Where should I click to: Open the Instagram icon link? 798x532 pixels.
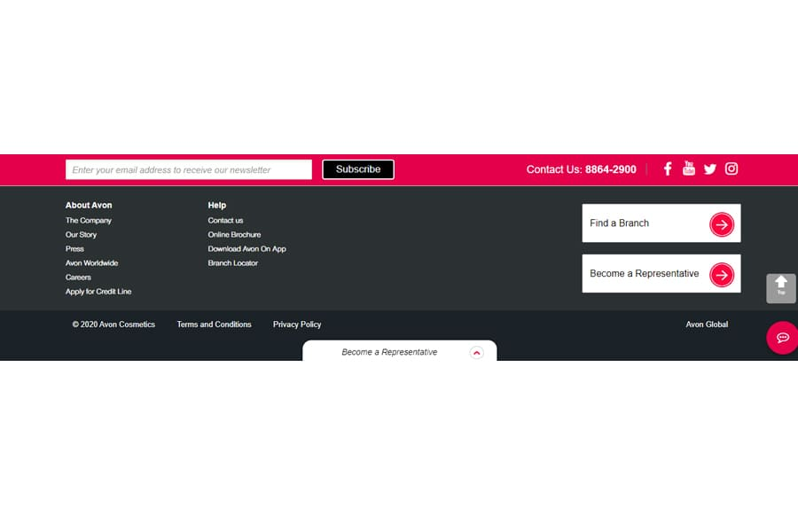pos(731,168)
